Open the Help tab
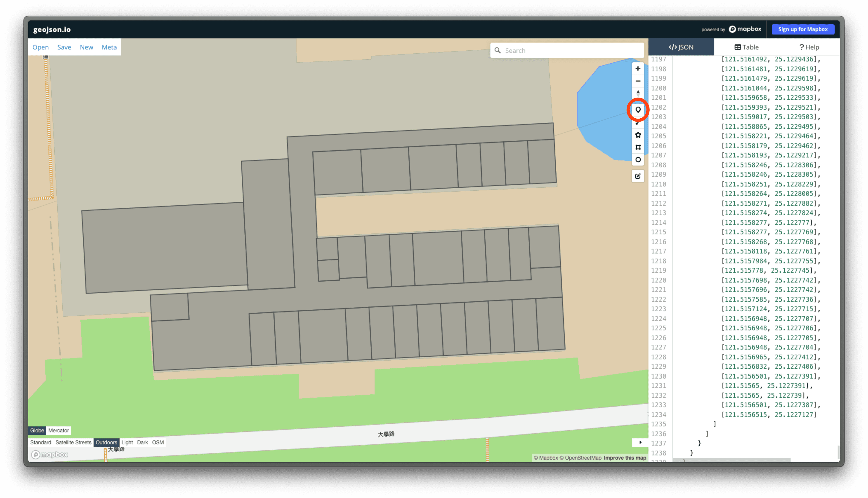 (809, 47)
